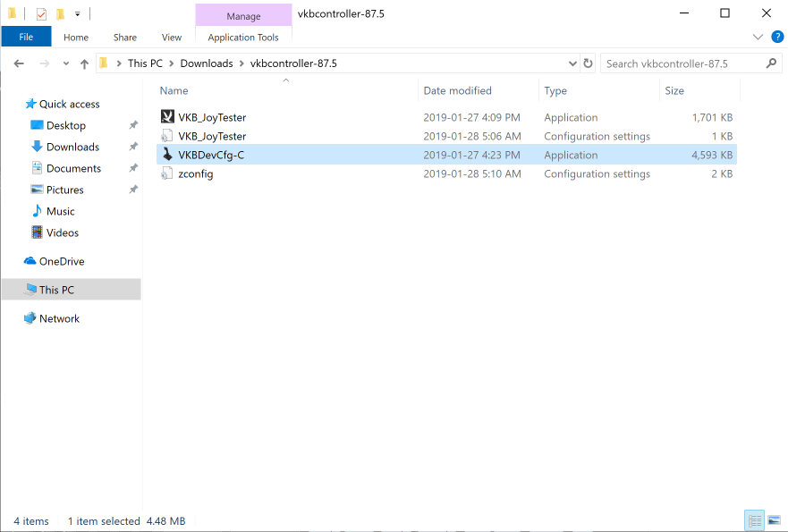
Task: Click size value 2 KB
Action: tap(722, 173)
